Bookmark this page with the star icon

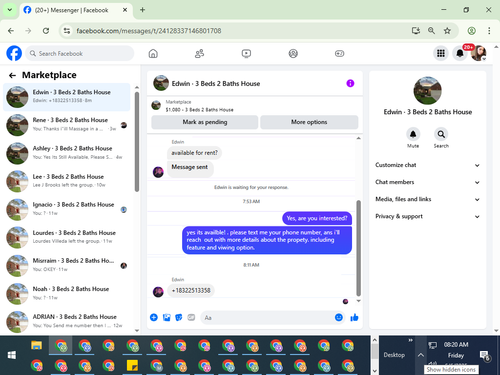pos(447,31)
